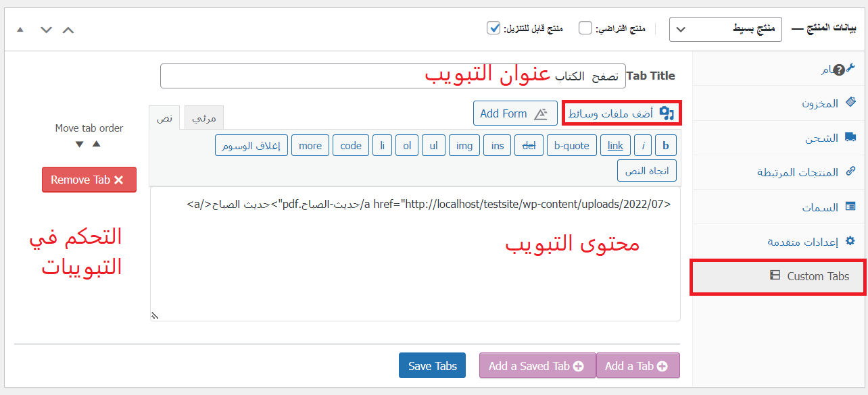The image size is (868, 395).
Task: Click the Save Tabs button
Action: pyautogui.click(x=433, y=366)
